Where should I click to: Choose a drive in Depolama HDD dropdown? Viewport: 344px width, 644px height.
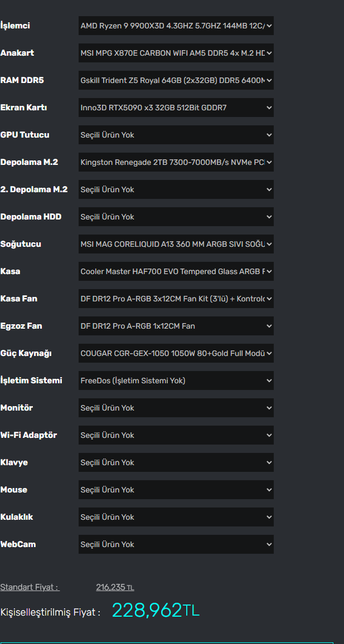(x=176, y=217)
